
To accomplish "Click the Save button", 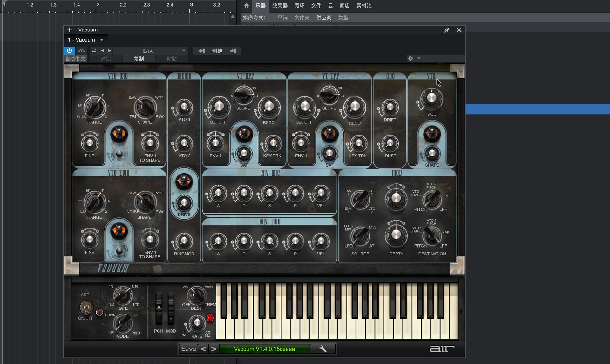I will click(188, 349).
